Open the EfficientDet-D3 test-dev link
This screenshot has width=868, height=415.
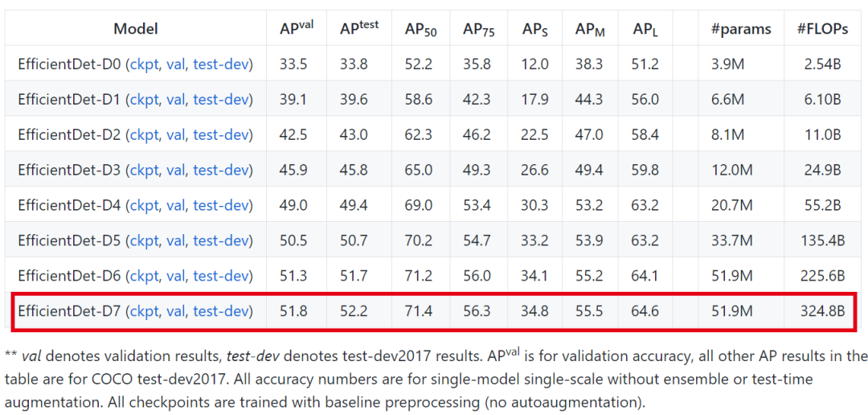pos(221,170)
